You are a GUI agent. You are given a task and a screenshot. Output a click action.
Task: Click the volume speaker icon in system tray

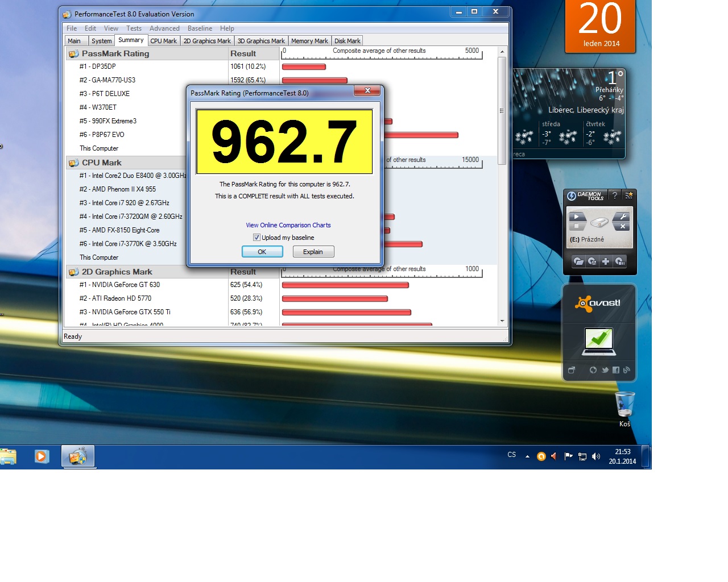pos(595,456)
